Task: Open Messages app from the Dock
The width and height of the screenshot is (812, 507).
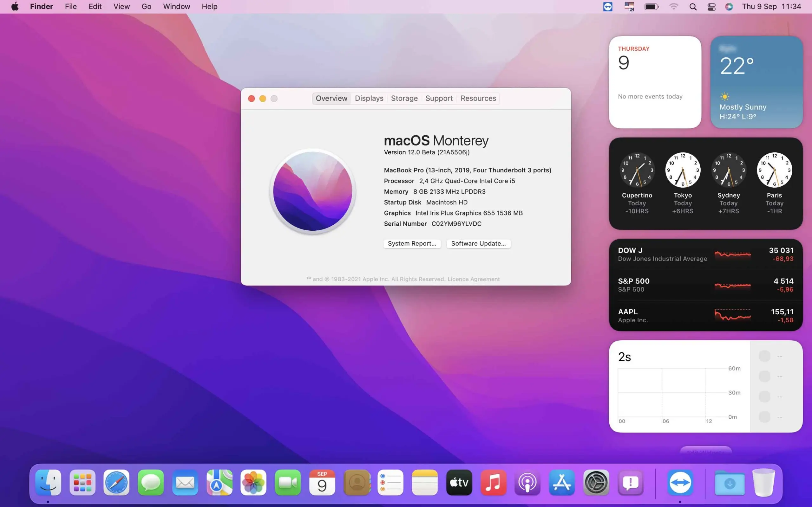Action: (151, 483)
